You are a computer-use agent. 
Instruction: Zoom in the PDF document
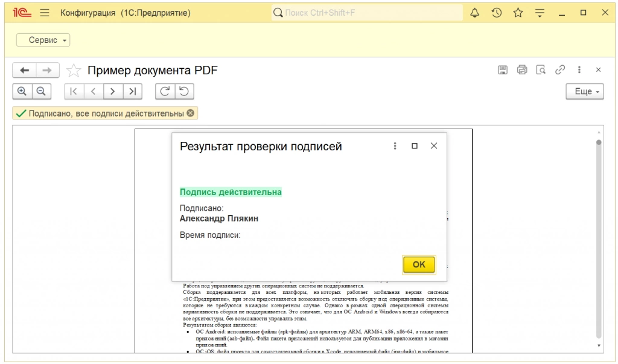(x=22, y=92)
